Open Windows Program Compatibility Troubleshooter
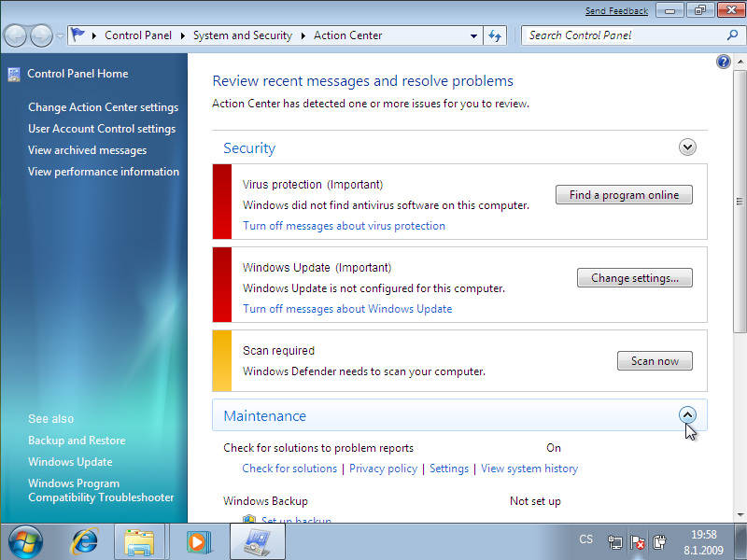 pos(101,490)
